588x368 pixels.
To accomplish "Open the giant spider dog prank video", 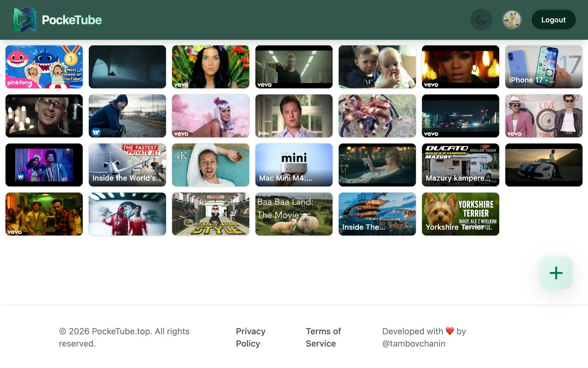I will [377, 116].
